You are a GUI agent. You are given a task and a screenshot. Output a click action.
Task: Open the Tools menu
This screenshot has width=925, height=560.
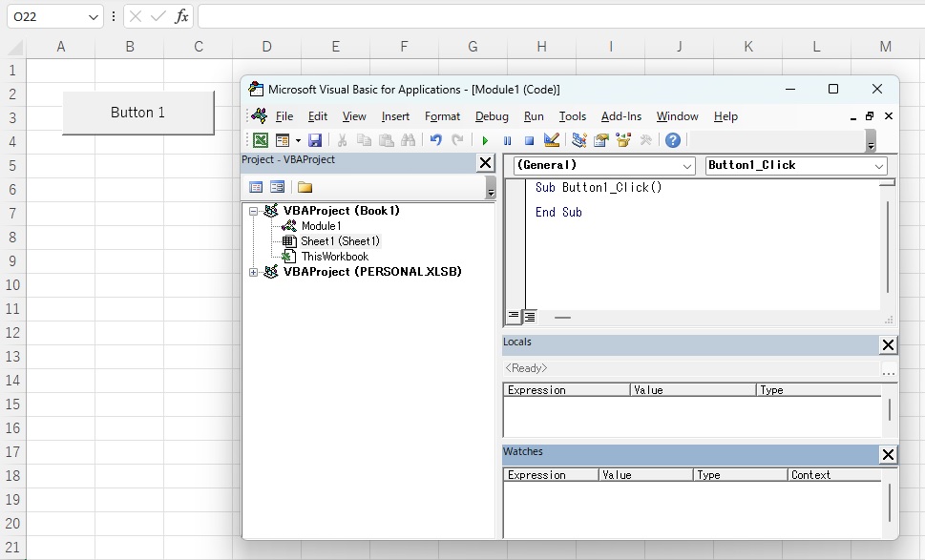572,116
